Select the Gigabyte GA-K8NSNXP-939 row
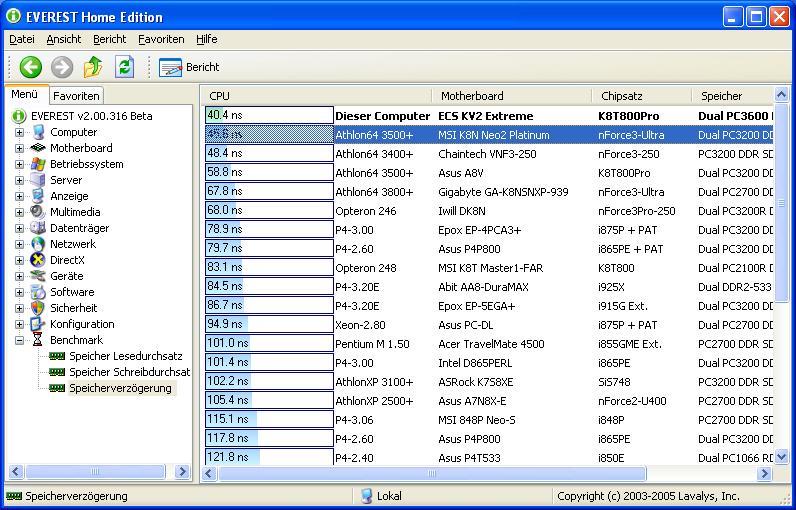The image size is (796, 510). [x=489, y=192]
